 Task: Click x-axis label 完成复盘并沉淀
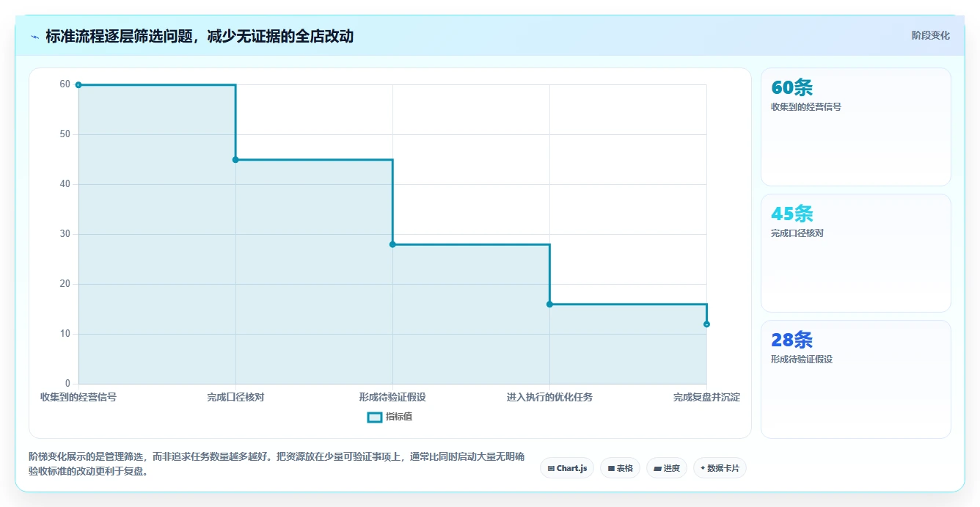point(706,397)
